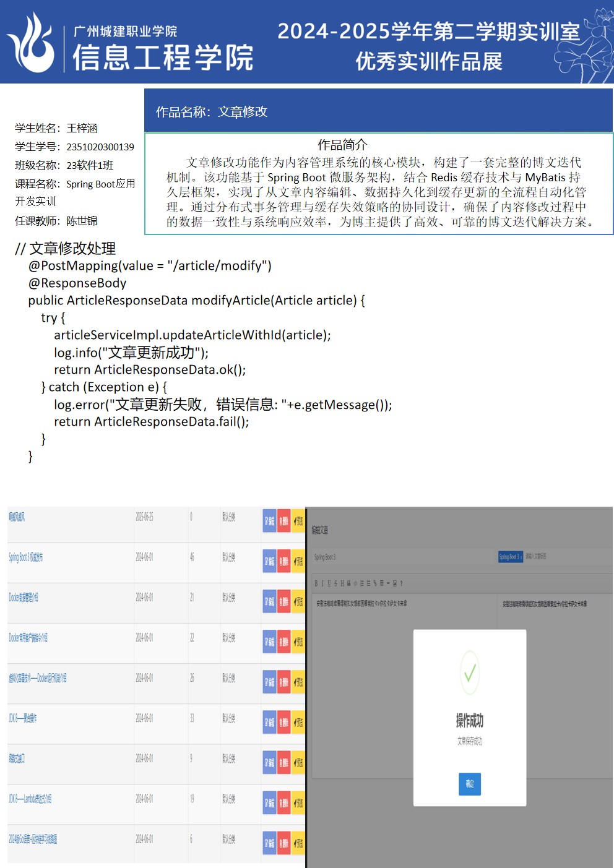Open the Spring Boot 3 权威发布 article link
This screenshot has height=868, width=614.
coord(26,557)
